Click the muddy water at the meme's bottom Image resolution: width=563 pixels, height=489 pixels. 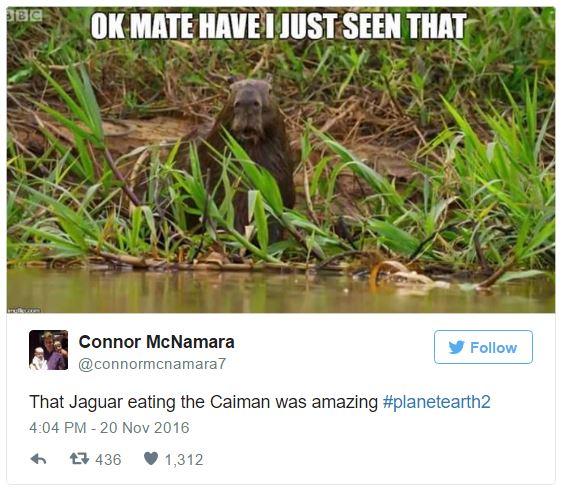tap(281, 292)
